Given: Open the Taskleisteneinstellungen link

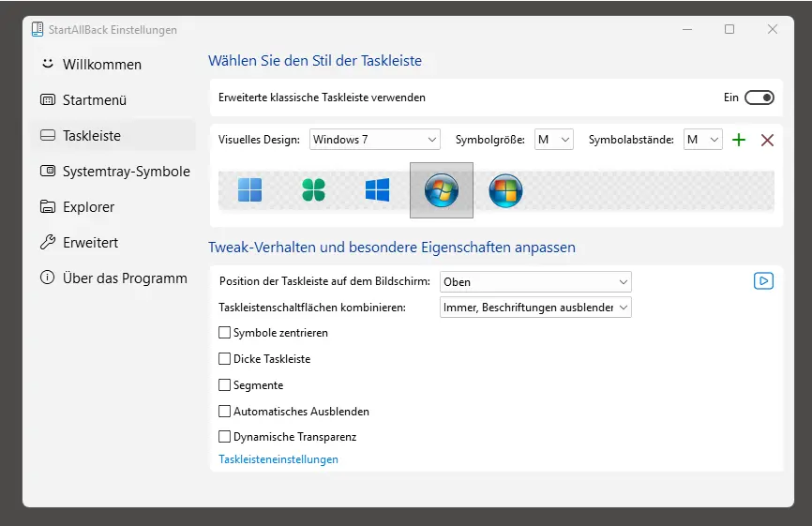Looking at the screenshot, I should pyautogui.click(x=278, y=459).
